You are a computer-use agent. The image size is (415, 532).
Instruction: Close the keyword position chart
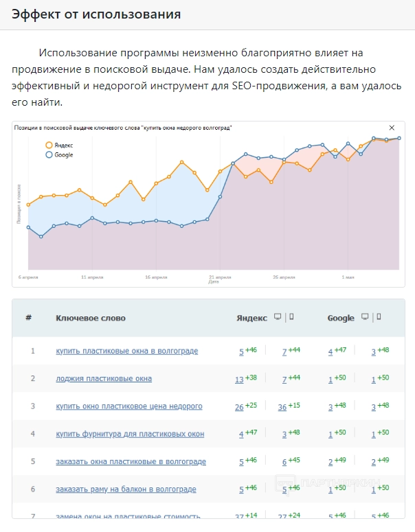click(392, 128)
